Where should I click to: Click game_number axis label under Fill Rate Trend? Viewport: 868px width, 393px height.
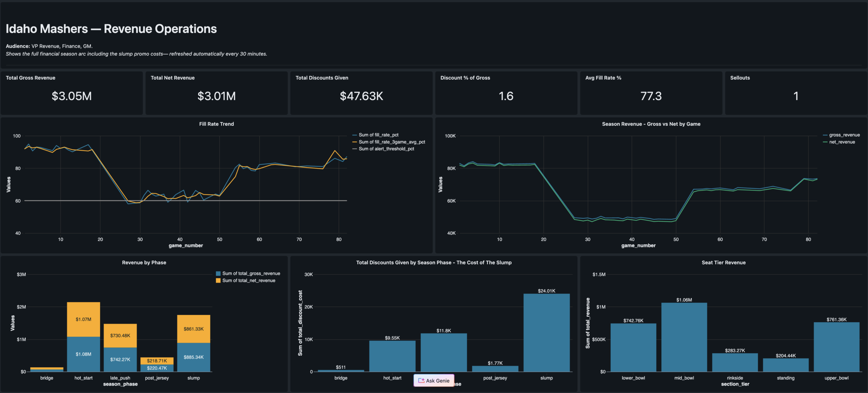point(186,245)
